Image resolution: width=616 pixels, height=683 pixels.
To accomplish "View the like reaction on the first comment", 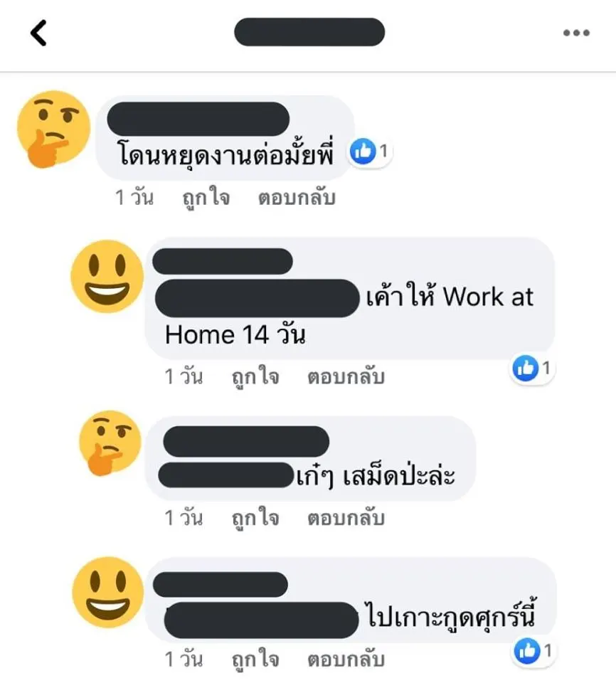I will click(370, 151).
